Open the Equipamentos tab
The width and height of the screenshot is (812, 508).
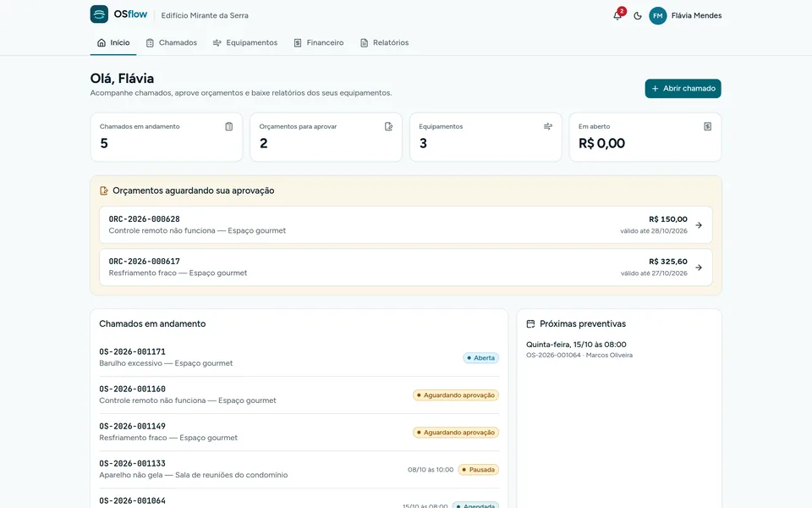click(x=245, y=42)
